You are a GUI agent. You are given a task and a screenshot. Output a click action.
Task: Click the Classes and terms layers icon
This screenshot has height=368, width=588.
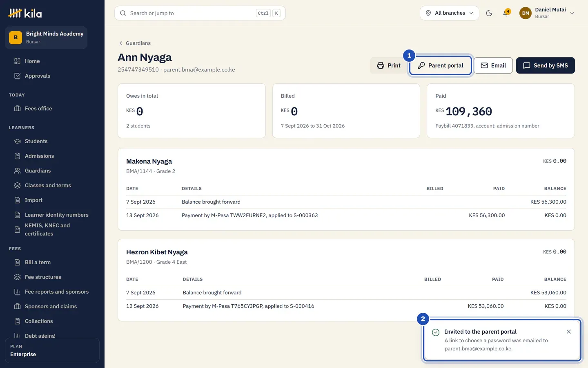pos(17,185)
